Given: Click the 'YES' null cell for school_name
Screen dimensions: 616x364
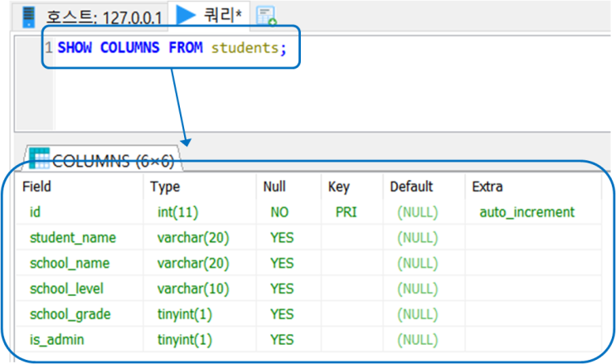Looking at the screenshot, I should pyautogui.click(x=289, y=263).
